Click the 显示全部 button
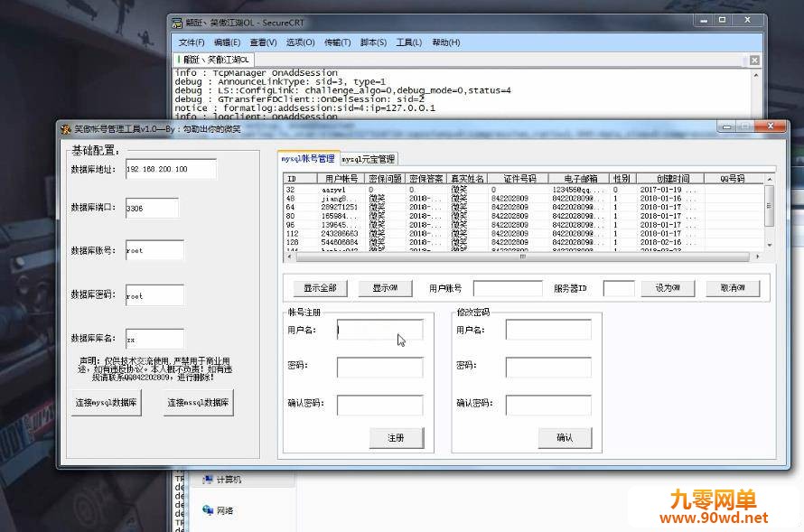804x532 pixels. point(320,288)
